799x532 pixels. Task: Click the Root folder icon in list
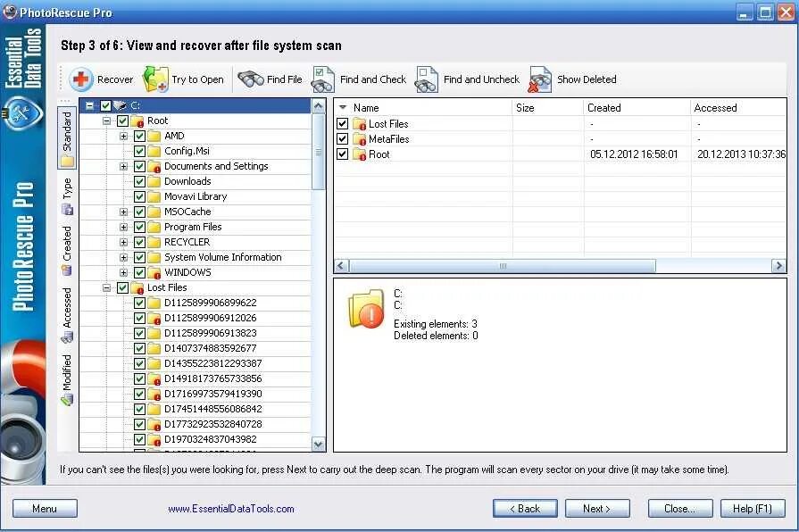tap(359, 154)
